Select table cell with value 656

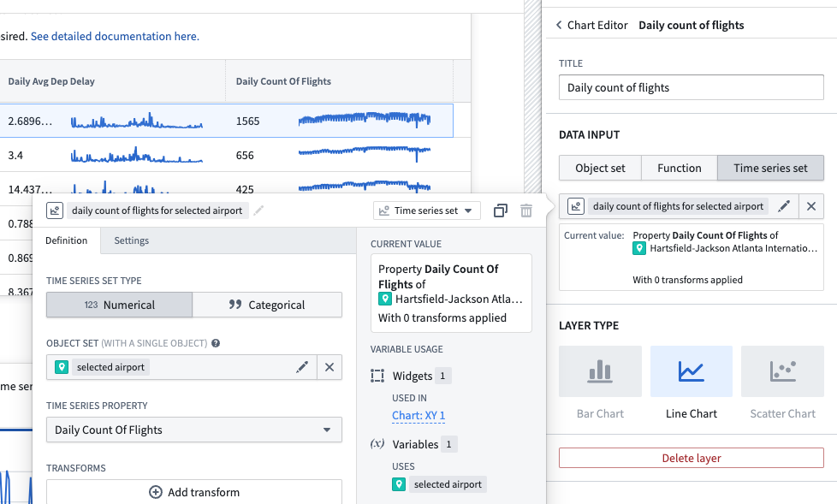click(245, 156)
